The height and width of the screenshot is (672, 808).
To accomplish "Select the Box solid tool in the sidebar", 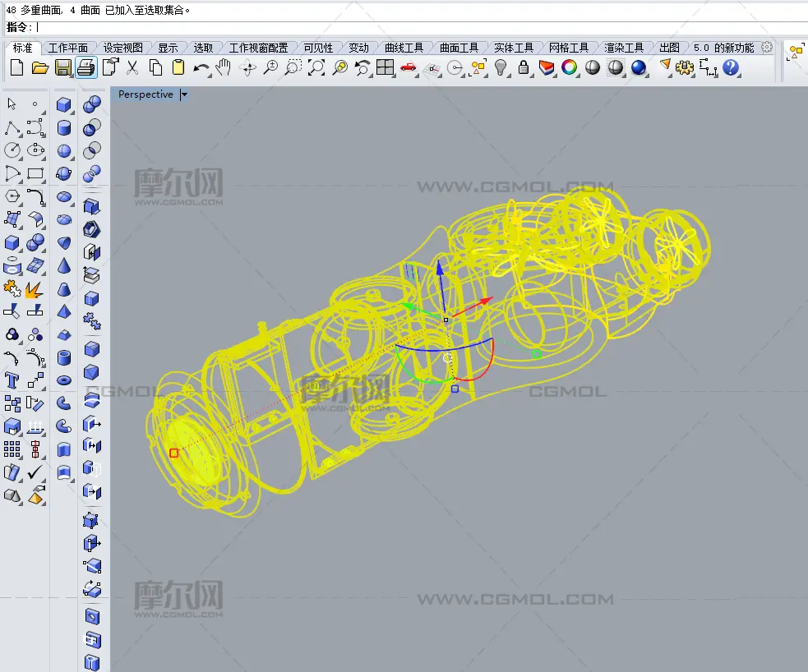I will 64,105.
